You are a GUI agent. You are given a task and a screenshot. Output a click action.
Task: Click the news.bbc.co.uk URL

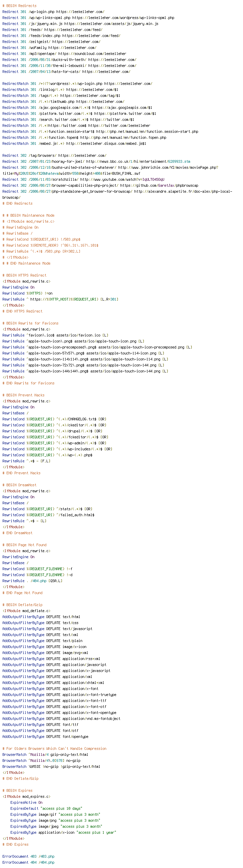tap(138, 162)
